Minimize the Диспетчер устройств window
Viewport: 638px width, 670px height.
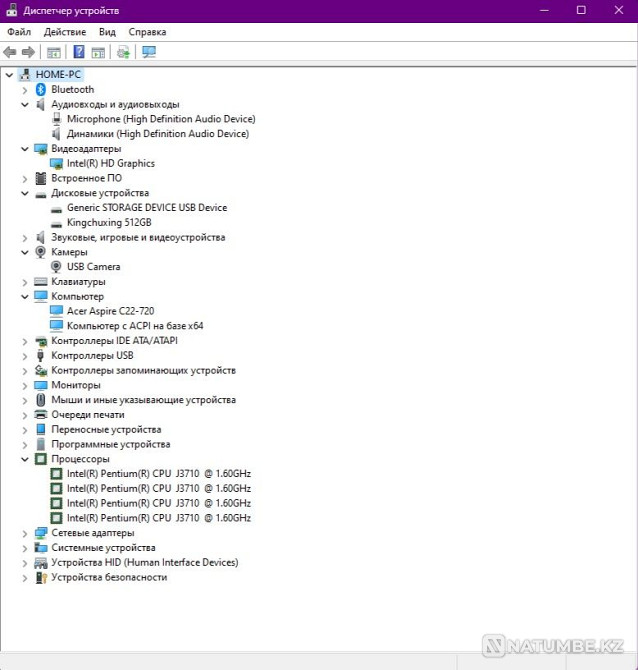[x=544, y=10]
